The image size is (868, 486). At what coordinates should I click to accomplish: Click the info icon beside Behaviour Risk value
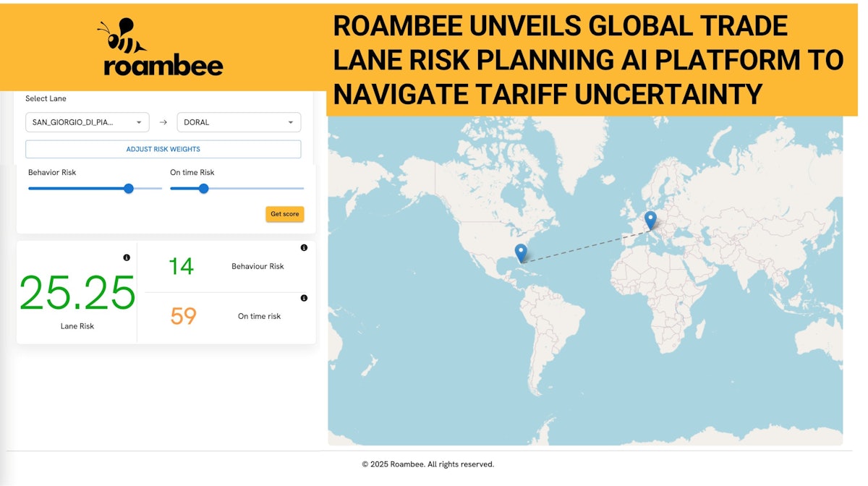click(x=304, y=248)
